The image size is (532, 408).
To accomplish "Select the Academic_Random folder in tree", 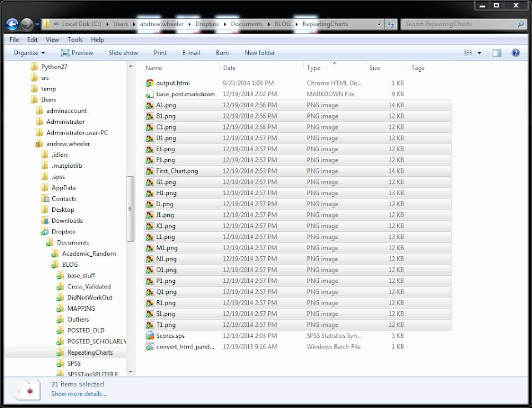I will click(x=89, y=253).
